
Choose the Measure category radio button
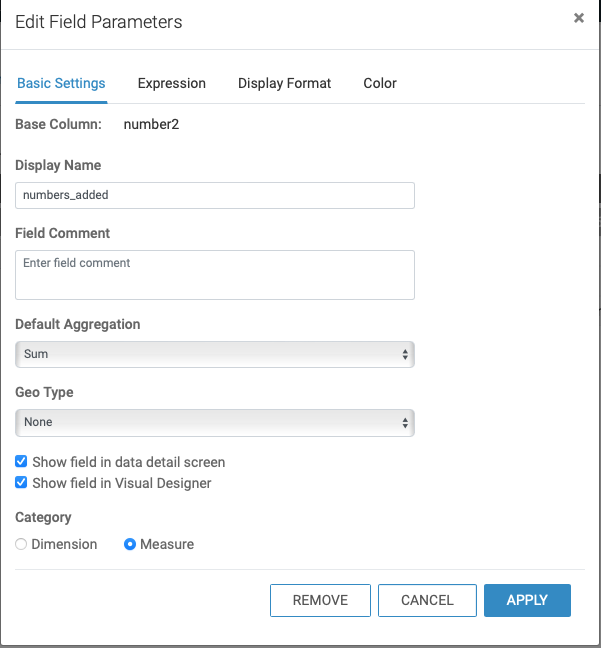(x=130, y=545)
